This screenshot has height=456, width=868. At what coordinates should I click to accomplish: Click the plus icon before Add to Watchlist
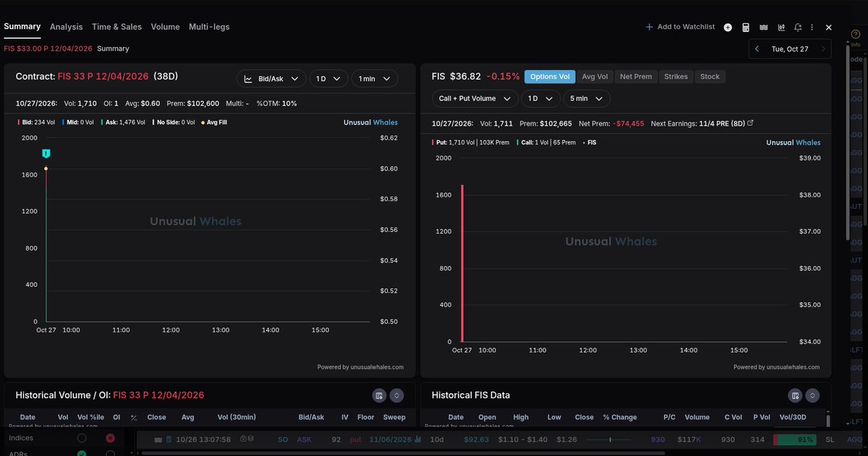coord(650,27)
